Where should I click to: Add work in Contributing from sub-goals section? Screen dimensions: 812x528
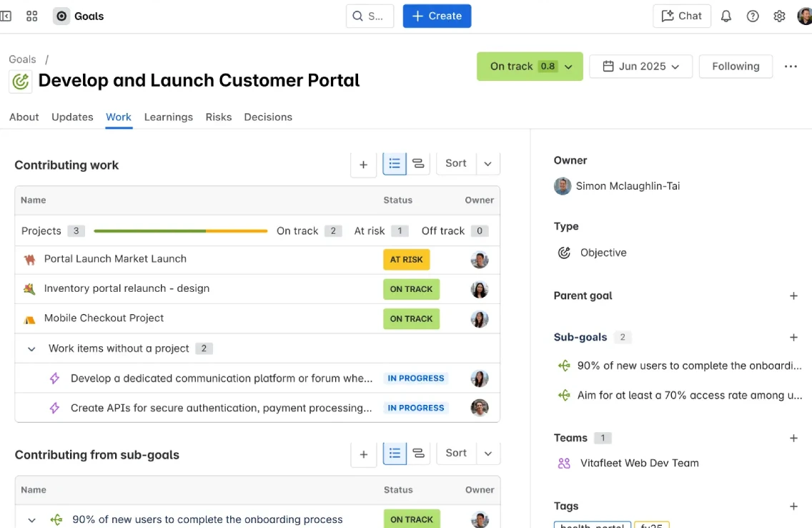(x=364, y=454)
